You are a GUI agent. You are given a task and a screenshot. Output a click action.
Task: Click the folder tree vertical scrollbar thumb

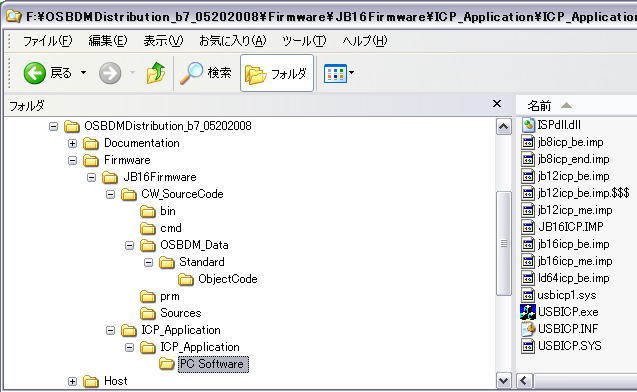(x=504, y=244)
